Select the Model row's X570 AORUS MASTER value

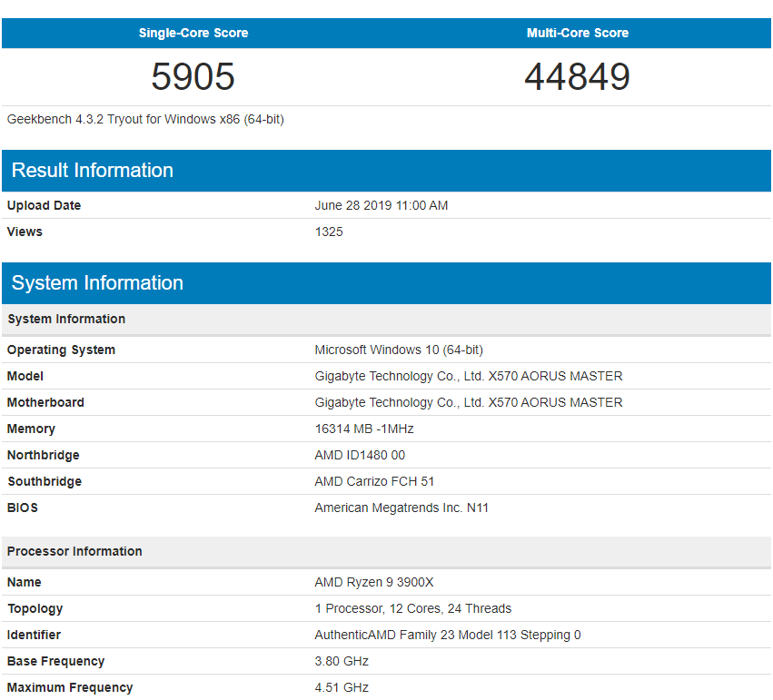tap(469, 376)
